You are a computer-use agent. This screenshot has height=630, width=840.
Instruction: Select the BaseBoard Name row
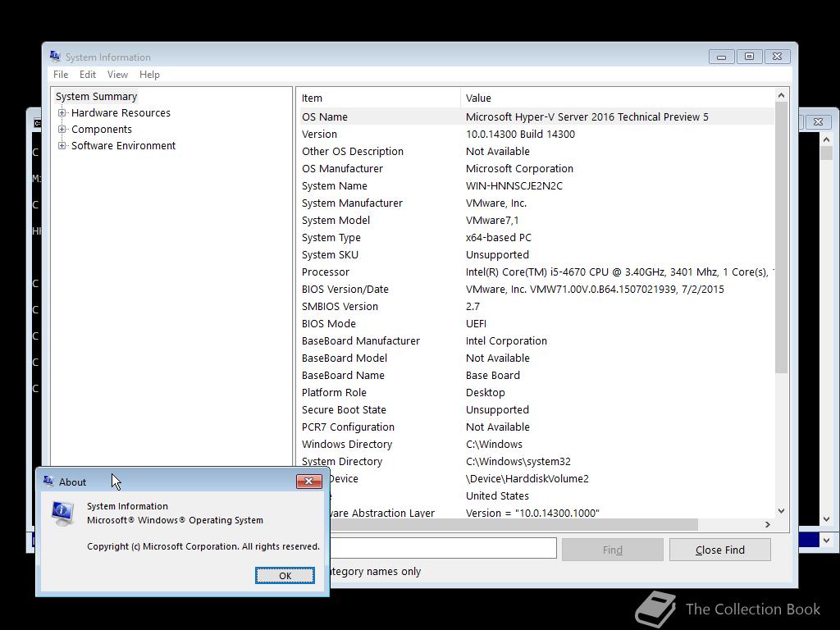click(x=536, y=375)
